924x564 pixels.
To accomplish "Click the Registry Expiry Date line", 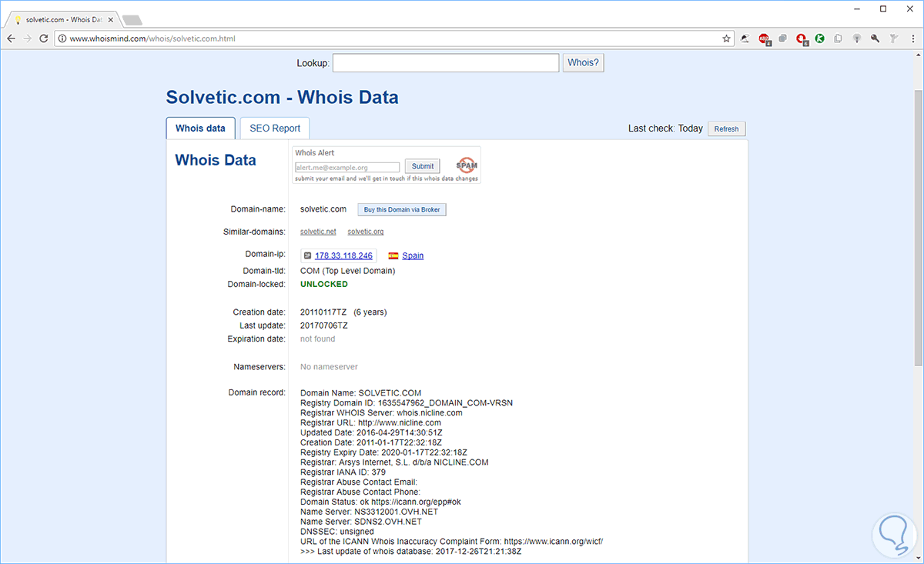I will [383, 452].
